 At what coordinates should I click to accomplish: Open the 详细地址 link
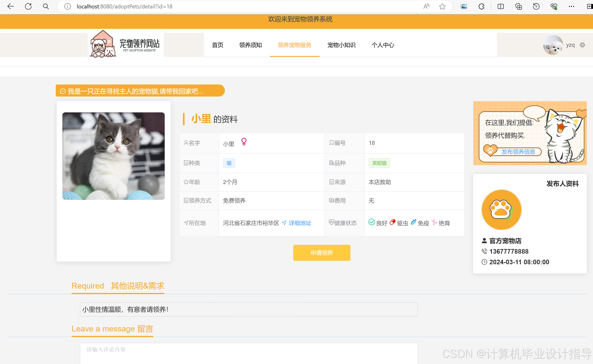tap(300, 223)
